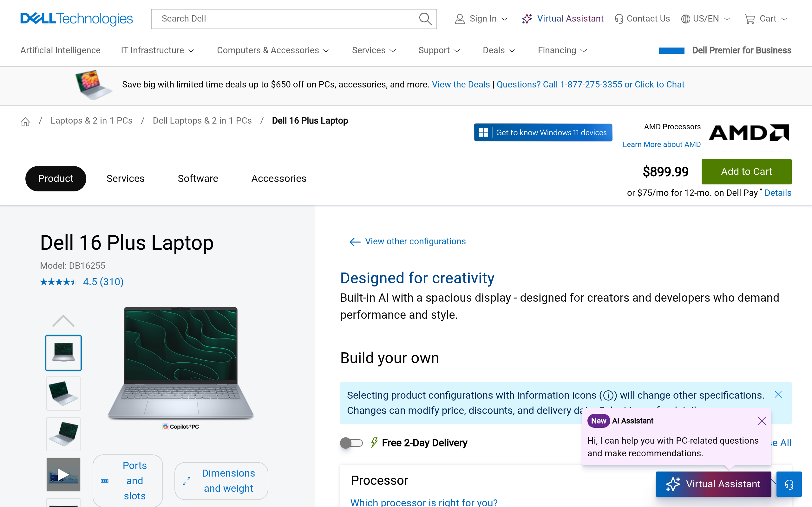The height and width of the screenshot is (507, 812).
Task: Expand Computers & Accessories menu
Action: tap(273, 50)
